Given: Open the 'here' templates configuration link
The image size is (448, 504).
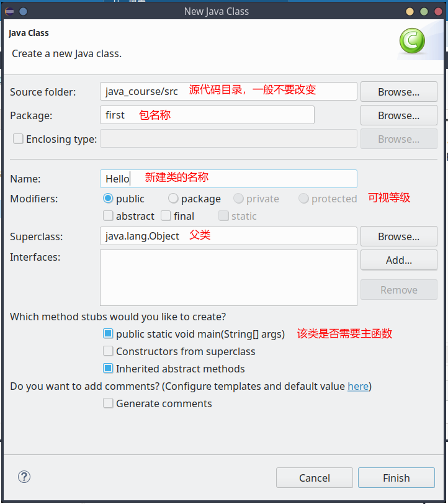Looking at the screenshot, I should pos(358,386).
